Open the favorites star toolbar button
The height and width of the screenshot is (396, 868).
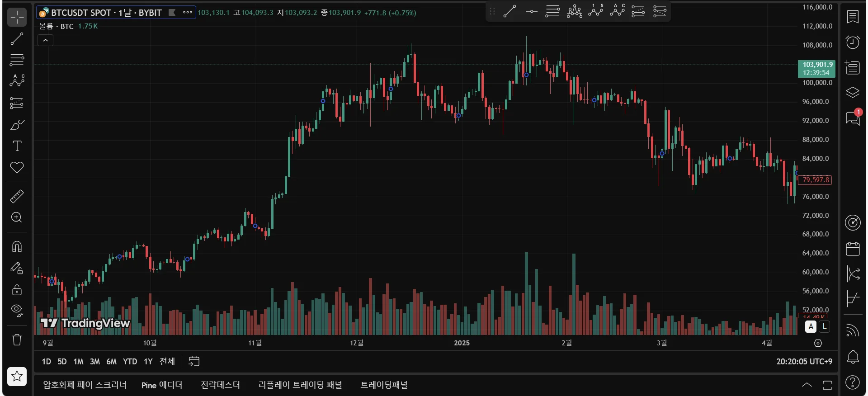tap(17, 376)
